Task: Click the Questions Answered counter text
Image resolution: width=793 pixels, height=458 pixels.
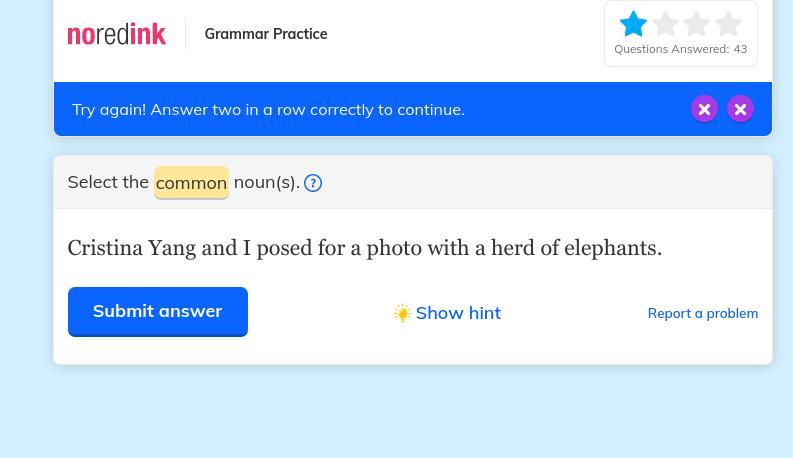Action: tap(680, 49)
